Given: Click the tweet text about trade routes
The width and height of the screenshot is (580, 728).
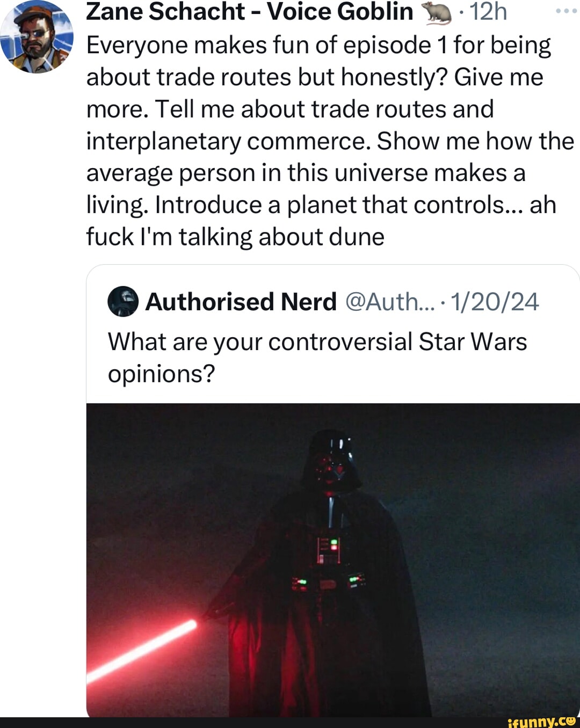Looking at the screenshot, I should tap(330, 141).
